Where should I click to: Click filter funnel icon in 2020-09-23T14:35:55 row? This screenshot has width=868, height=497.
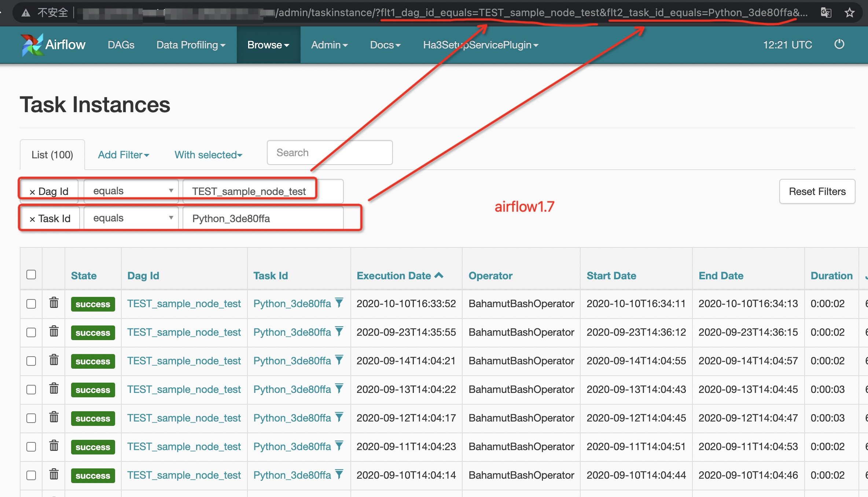tap(339, 331)
